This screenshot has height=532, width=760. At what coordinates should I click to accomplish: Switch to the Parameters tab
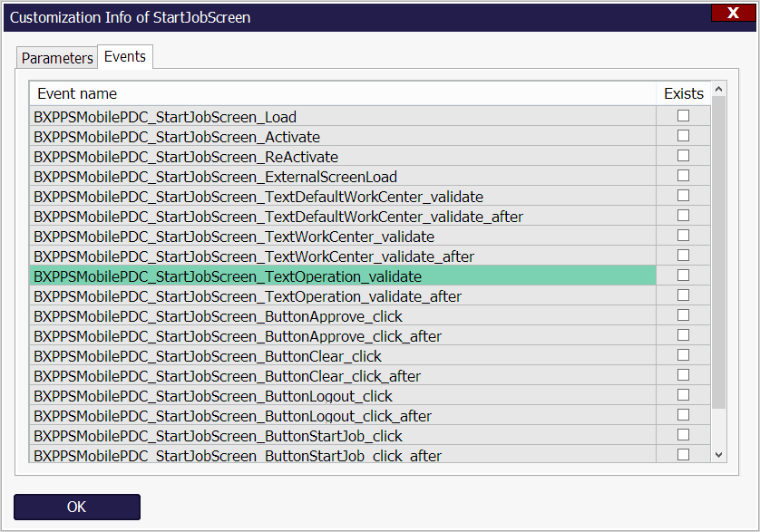tap(57, 58)
